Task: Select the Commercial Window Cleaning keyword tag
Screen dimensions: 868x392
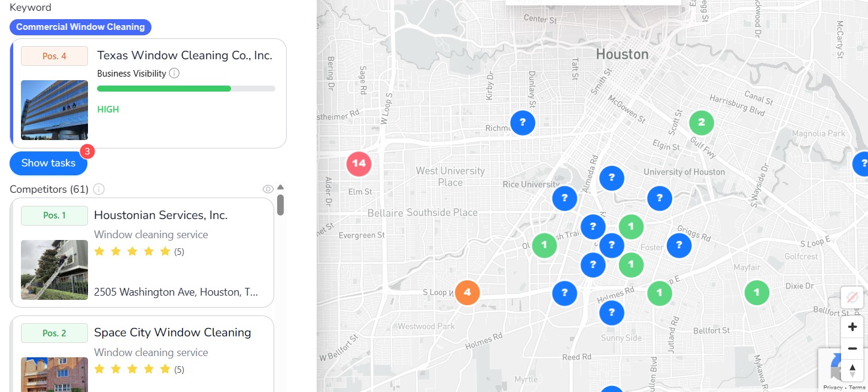Action: coord(80,27)
